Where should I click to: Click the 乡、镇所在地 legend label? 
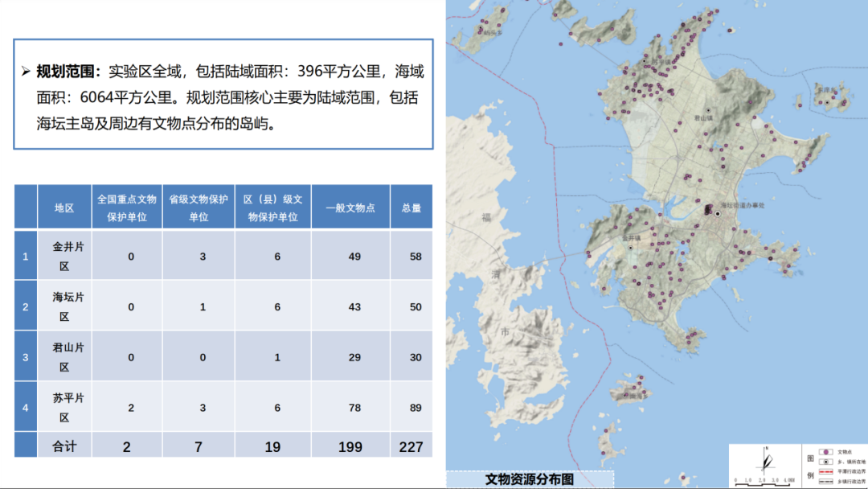tap(851, 462)
